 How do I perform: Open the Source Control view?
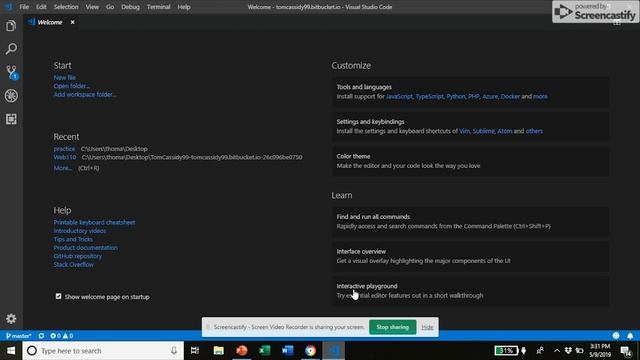pyautogui.click(x=11, y=72)
